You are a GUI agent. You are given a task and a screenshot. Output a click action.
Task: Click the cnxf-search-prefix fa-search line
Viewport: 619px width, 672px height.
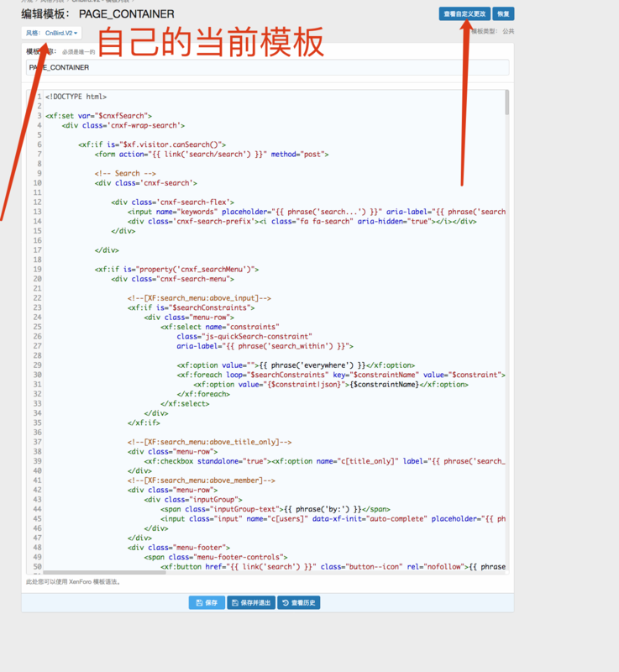302,221
